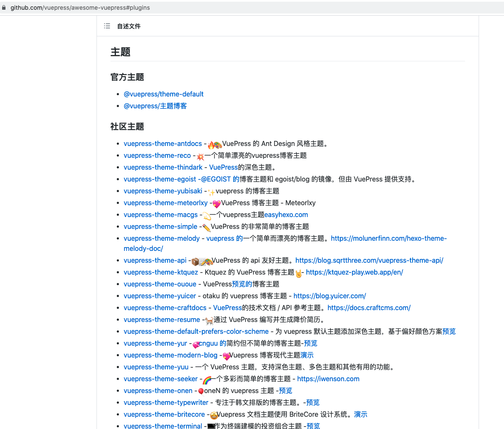504x429 pixels.
Task: Open vuepress-theme-api link
Action: [x=155, y=261]
